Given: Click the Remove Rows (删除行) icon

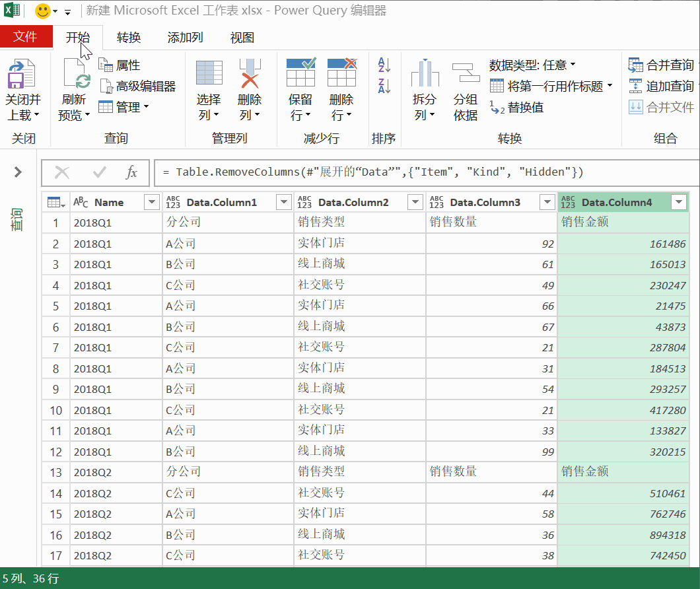Looking at the screenshot, I should (x=342, y=73).
